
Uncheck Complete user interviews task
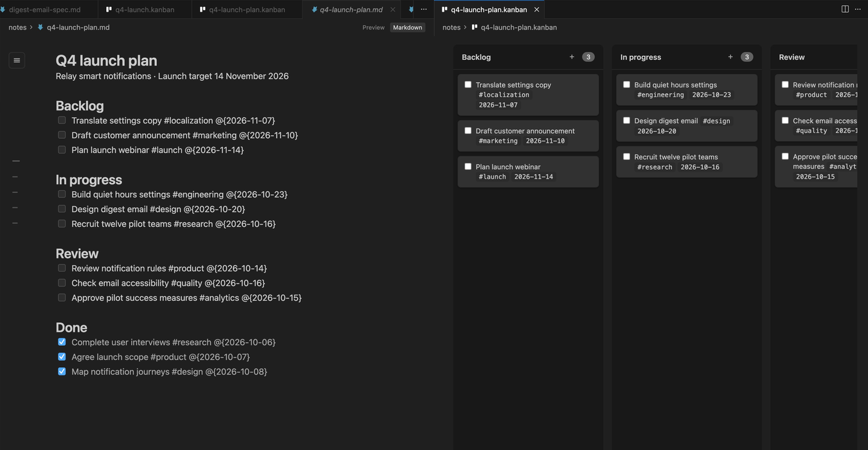tap(62, 342)
